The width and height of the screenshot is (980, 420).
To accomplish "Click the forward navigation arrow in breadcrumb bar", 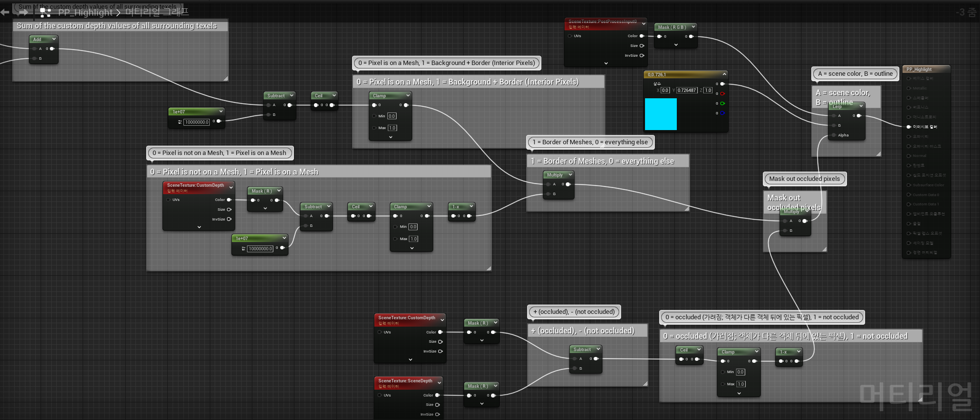I will click(x=23, y=12).
